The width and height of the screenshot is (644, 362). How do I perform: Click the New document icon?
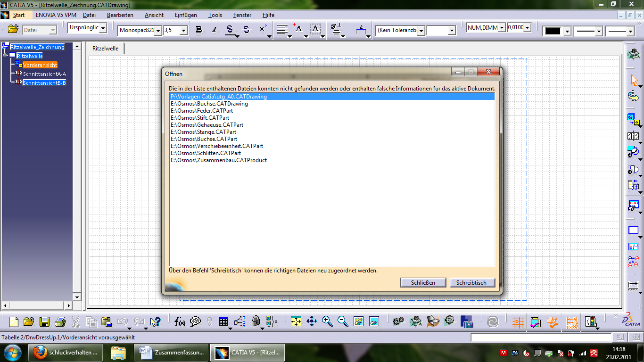click(x=14, y=322)
